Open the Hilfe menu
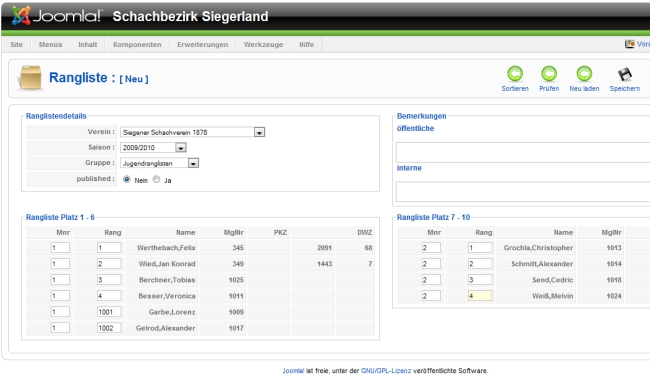The image size is (650, 375). [306, 44]
